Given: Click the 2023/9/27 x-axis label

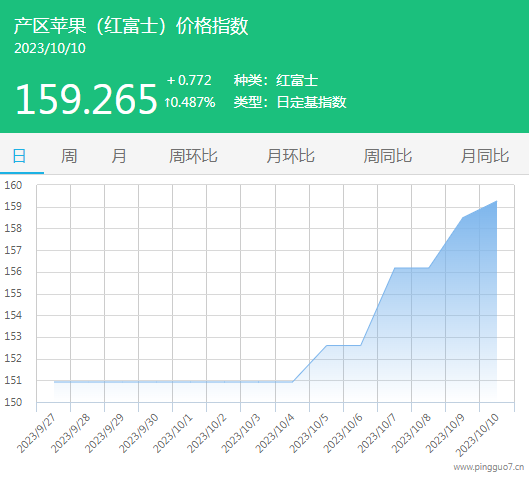Looking at the screenshot, I should click(36, 434).
